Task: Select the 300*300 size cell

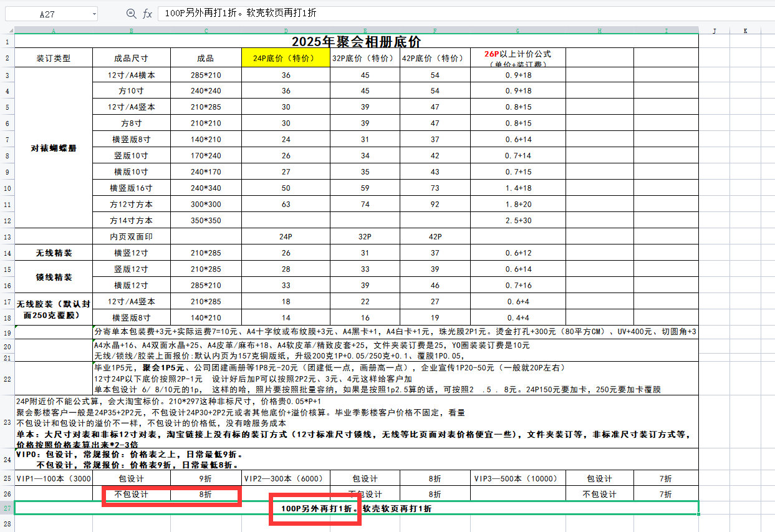Action: point(206,204)
